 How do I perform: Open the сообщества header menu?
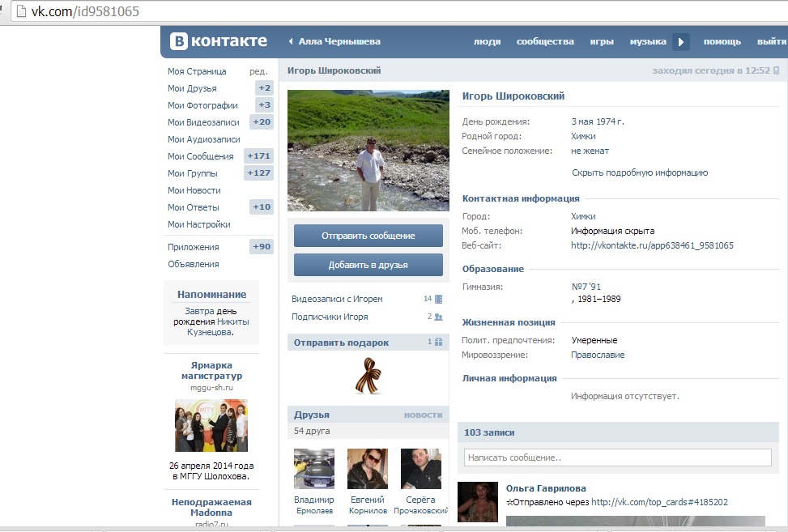point(545,41)
